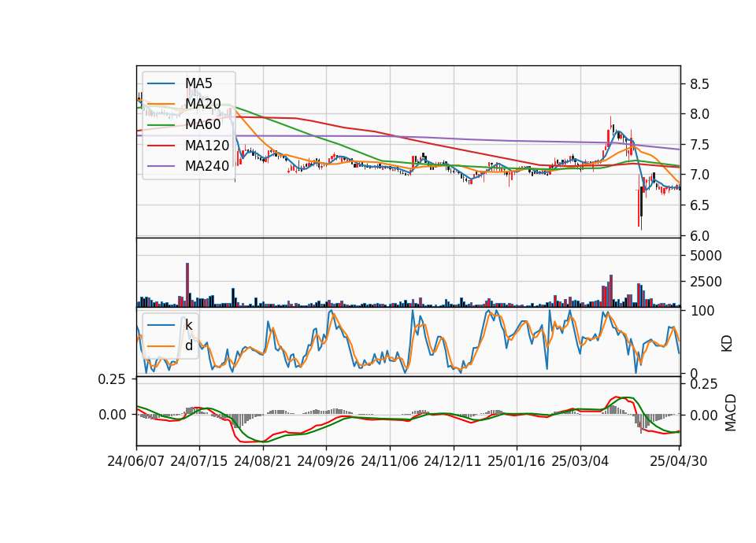Image resolution: width=756 pixels, height=543 pixels.
Task: Click the green MA60 legend line swatch
Action: (x=161, y=125)
